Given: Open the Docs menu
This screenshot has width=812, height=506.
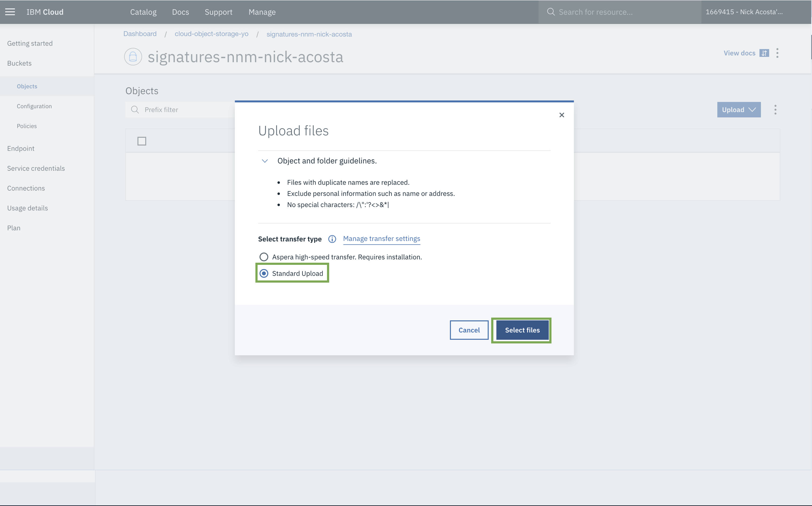Looking at the screenshot, I should click(x=180, y=12).
